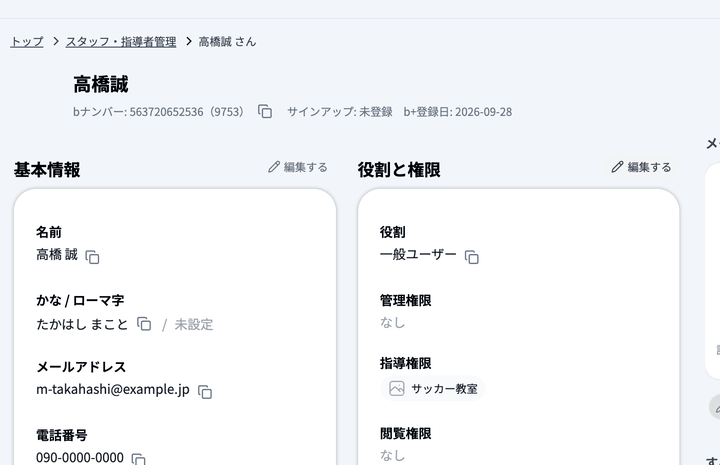
Task: Click the bナンバー: 563720652536 text
Action: coord(158,112)
